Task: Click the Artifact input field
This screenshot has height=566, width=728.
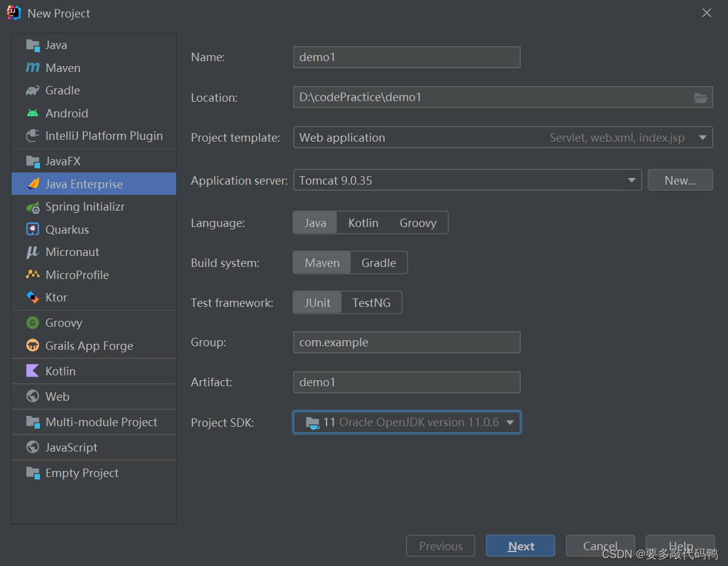Action: tap(406, 382)
